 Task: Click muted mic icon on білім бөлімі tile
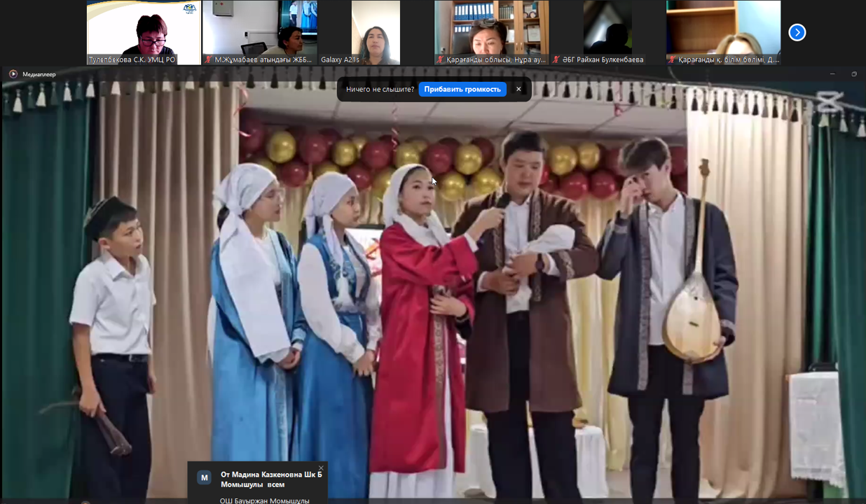pos(672,60)
